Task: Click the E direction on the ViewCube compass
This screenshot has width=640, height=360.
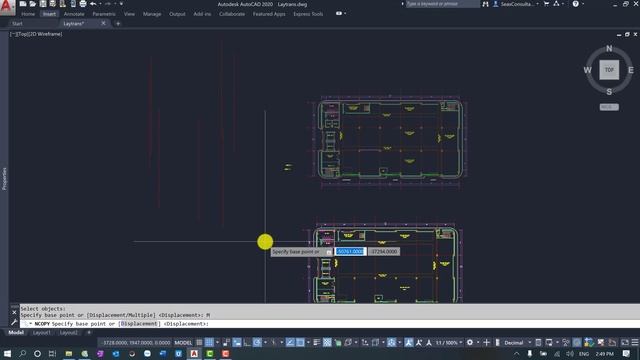Action: (x=631, y=70)
